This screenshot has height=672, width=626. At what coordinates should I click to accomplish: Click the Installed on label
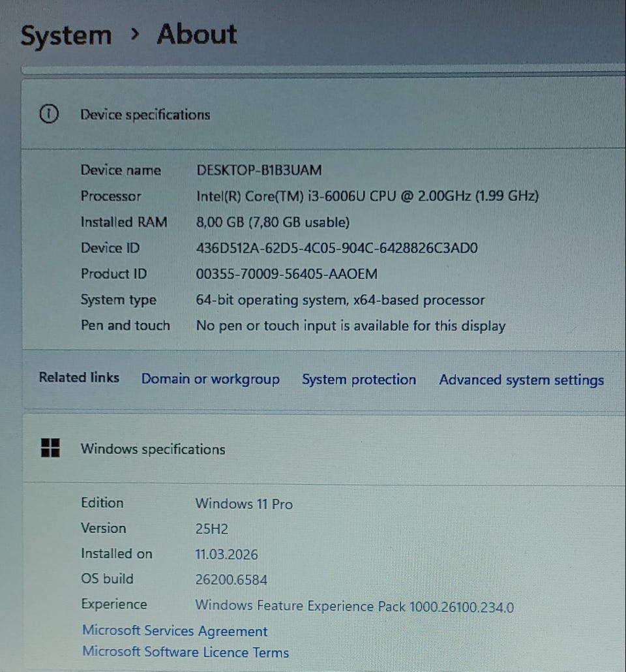[x=117, y=553]
